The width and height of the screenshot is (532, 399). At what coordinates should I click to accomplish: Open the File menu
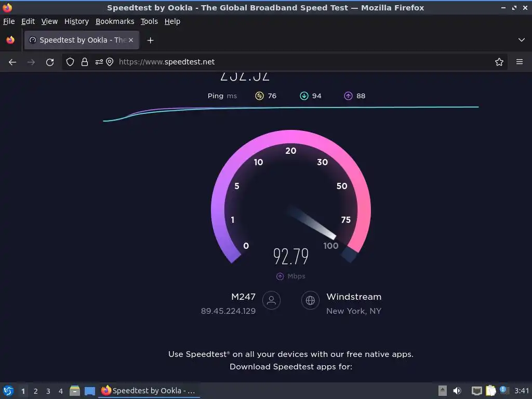tap(9, 21)
